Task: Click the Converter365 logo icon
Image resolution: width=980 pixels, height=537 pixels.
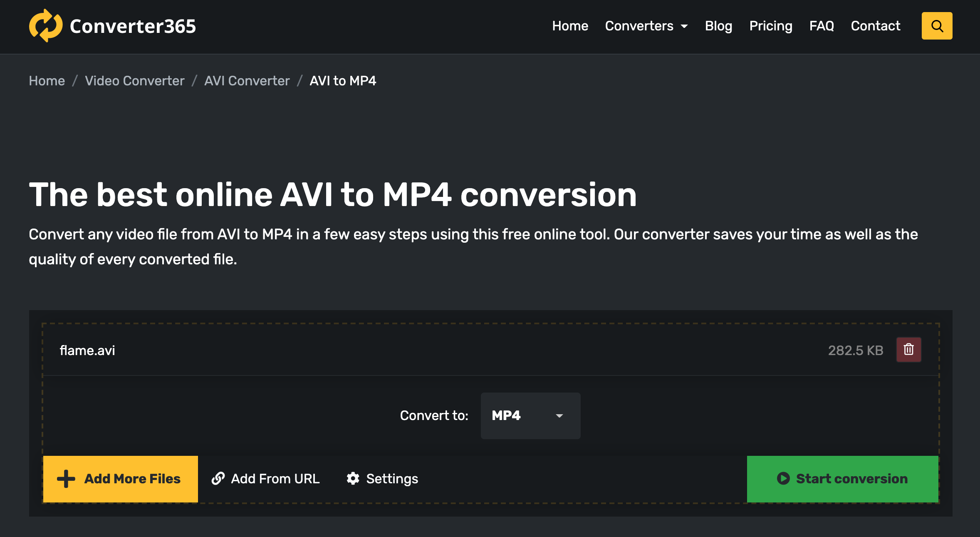Action: (46, 26)
